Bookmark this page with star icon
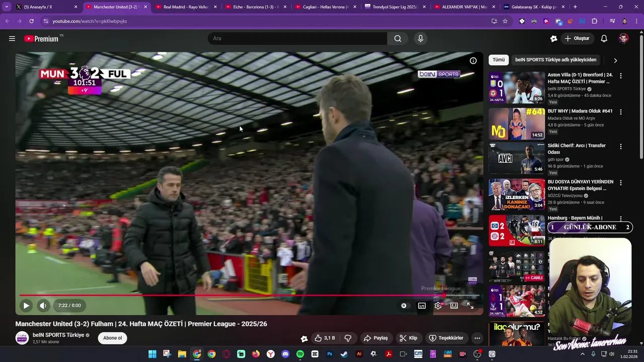This screenshot has height=362, width=644. pyautogui.click(x=505, y=21)
